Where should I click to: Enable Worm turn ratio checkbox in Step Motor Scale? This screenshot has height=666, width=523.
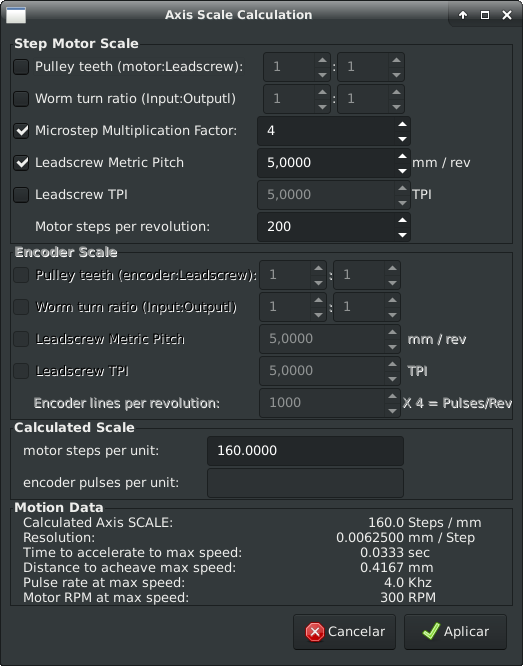click(21, 99)
